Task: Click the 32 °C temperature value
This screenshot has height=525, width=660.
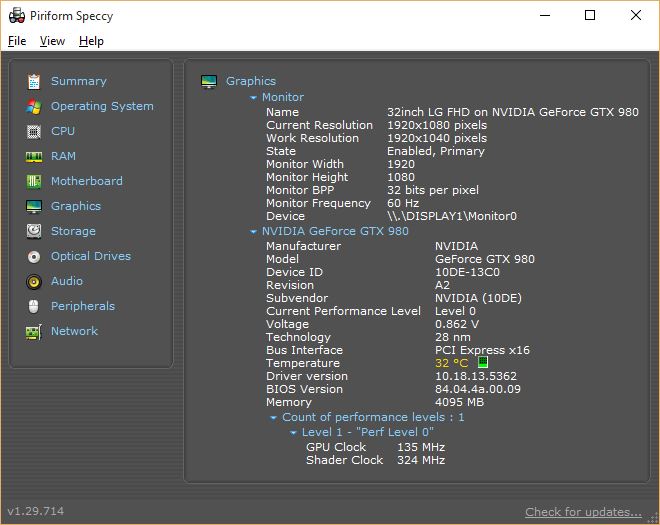Action: tap(452, 363)
